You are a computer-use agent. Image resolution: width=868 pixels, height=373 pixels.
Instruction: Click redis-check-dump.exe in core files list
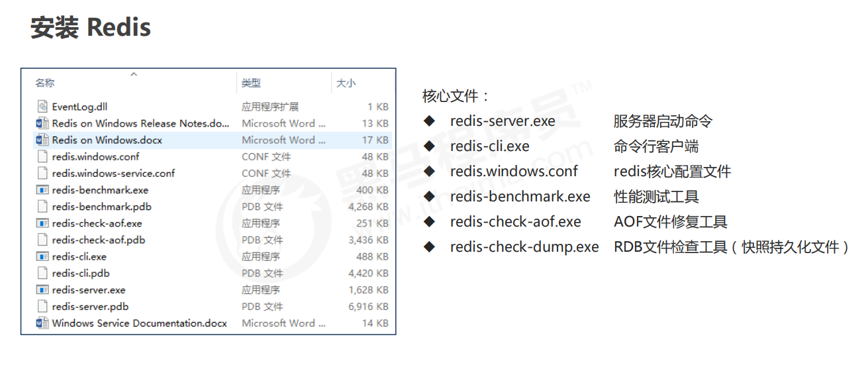pyautogui.click(x=524, y=247)
